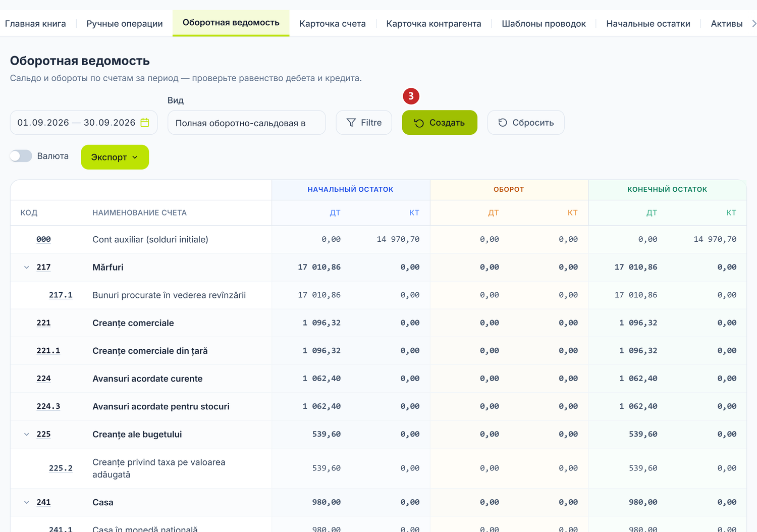
Task: Open account code 221.1 link
Action: coord(48,350)
